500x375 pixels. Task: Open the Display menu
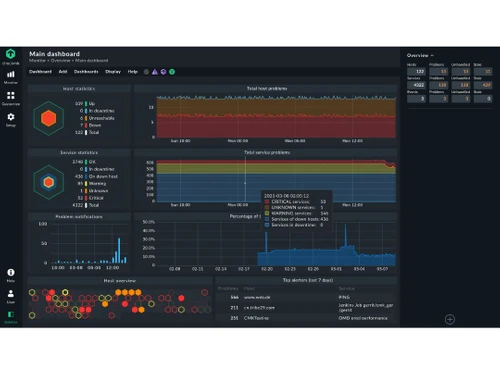[113, 72]
